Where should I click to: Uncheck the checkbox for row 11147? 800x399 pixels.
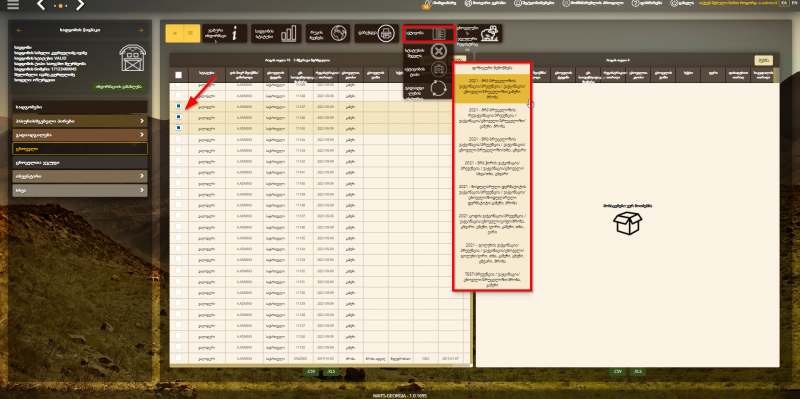pyautogui.click(x=179, y=106)
